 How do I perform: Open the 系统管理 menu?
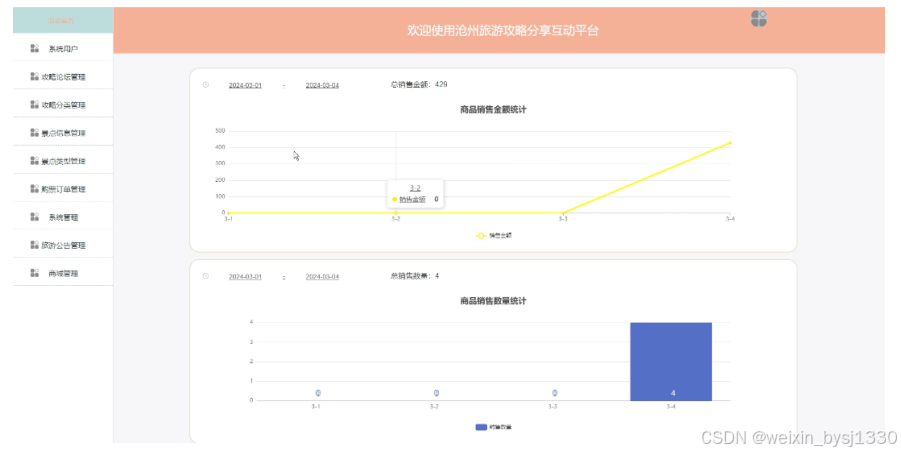[x=63, y=217]
